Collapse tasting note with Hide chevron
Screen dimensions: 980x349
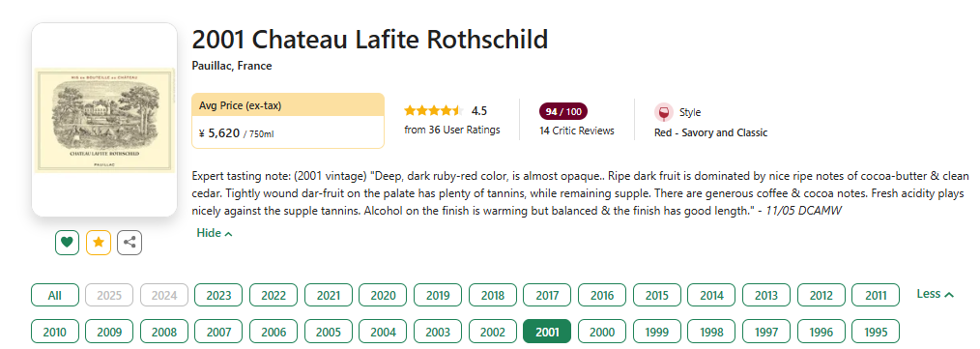(x=215, y=233)
